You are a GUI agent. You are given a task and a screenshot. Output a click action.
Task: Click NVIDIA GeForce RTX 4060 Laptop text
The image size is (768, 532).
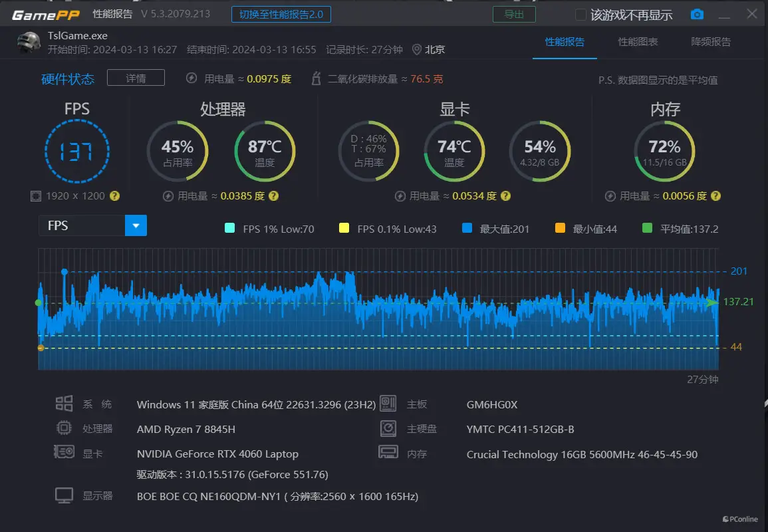point(217,454)
